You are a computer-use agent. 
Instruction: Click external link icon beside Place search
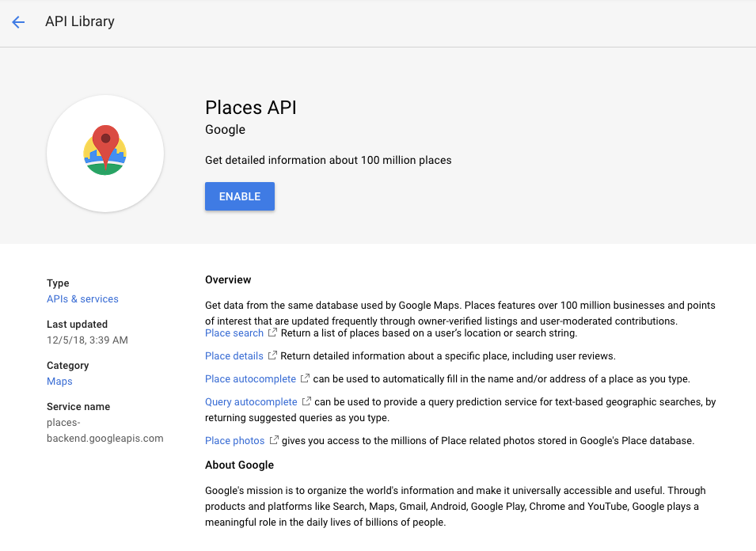tap(272, 332)
